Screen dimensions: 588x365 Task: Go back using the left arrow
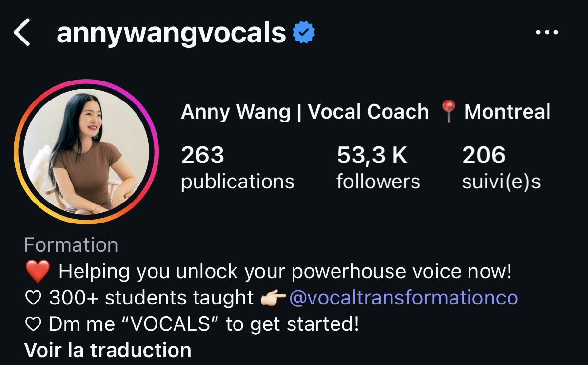click(22, 33)
